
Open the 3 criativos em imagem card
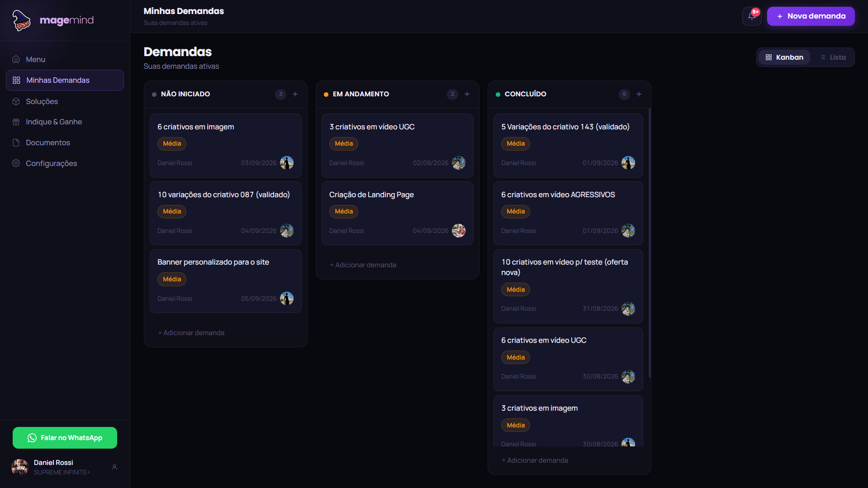tap(568, 421)
